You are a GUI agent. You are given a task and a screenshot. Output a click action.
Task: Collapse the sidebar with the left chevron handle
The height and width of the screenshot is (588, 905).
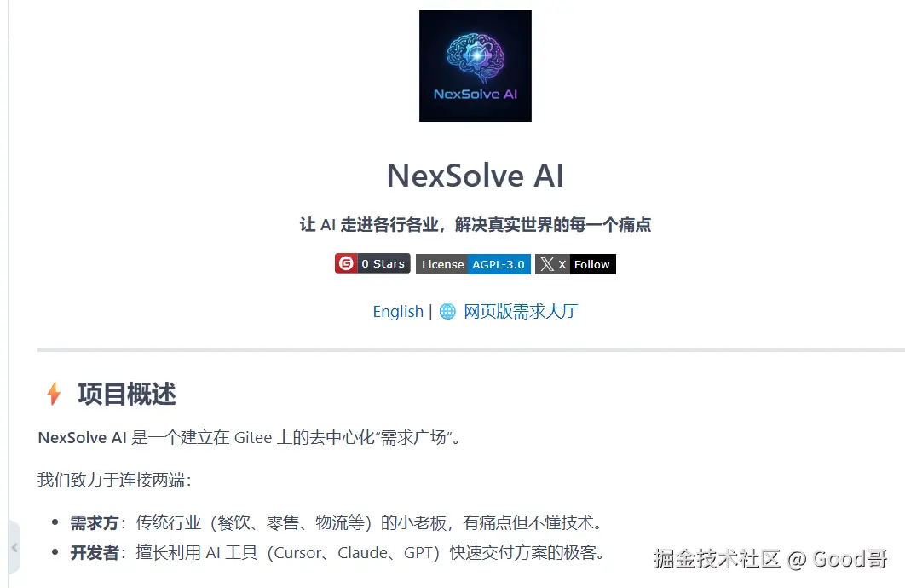pyautogui.click(x=14, y=548)
